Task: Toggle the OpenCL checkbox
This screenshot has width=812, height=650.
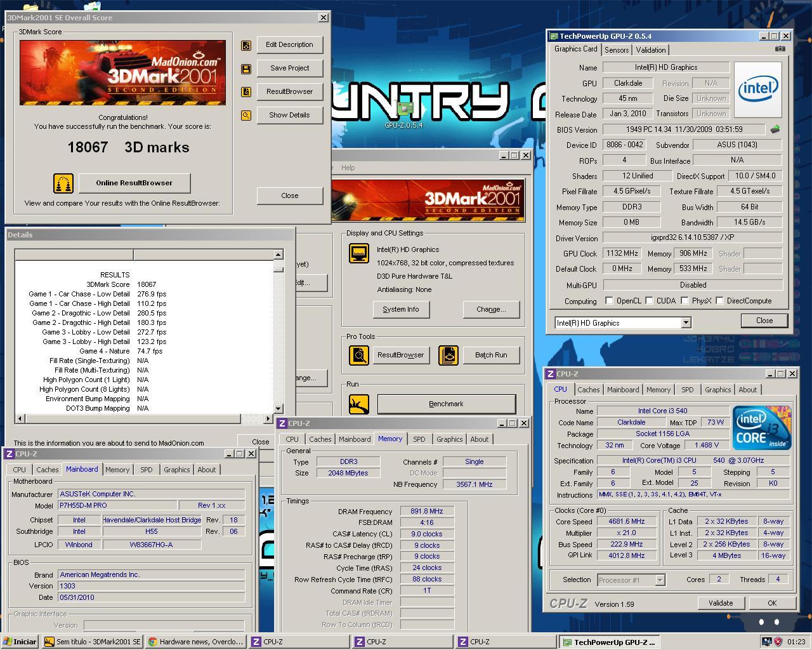Action: (x=609, y=301)
